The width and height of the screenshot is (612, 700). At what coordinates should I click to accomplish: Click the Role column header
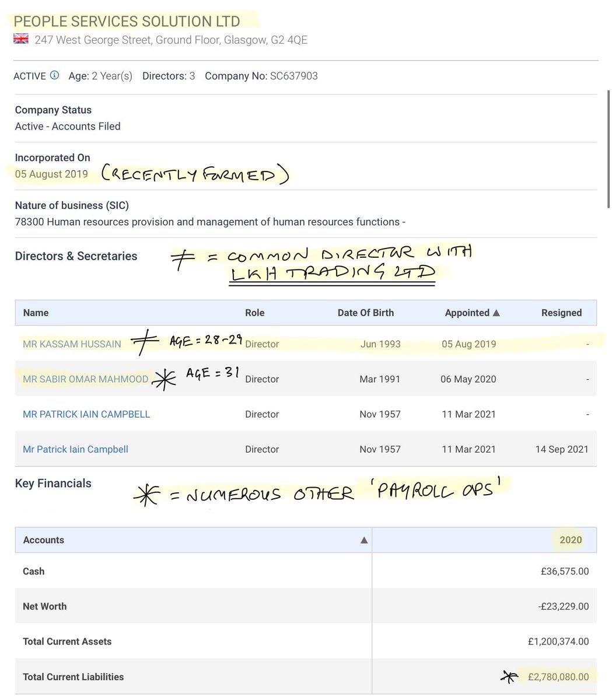point(254,313)
